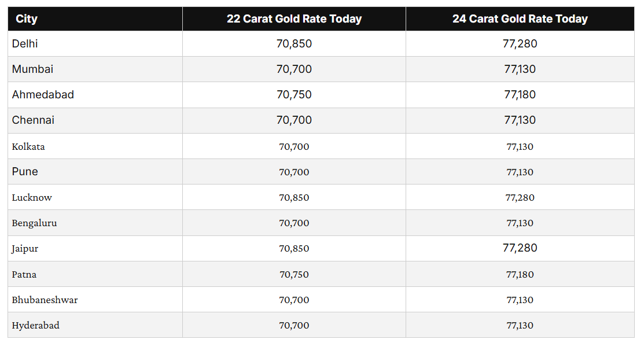Click Patna's 24 carat rate 77,180
The image size is (644, 343).
pos(520,274)
